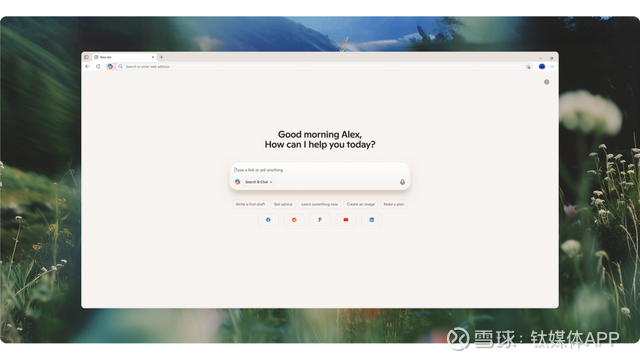
Task: Click the Copilot icon in the address bar
Action: click(110, 67)
